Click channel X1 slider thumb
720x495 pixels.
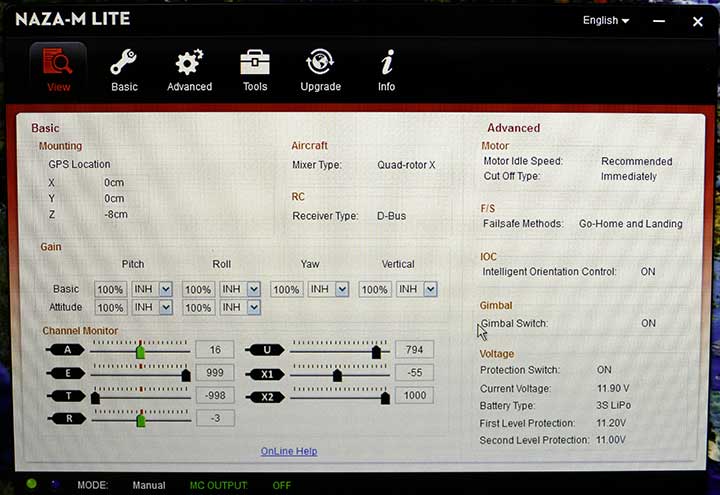pos(337,375)
